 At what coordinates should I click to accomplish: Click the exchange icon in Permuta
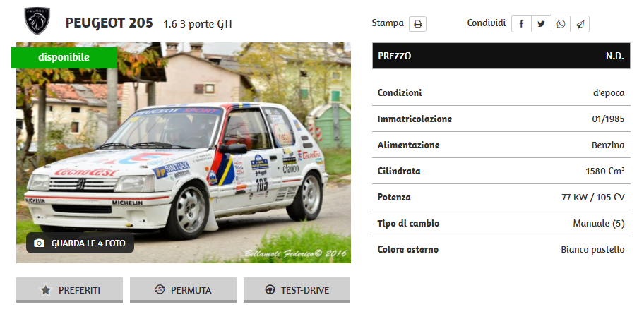(x=160, y=289)
